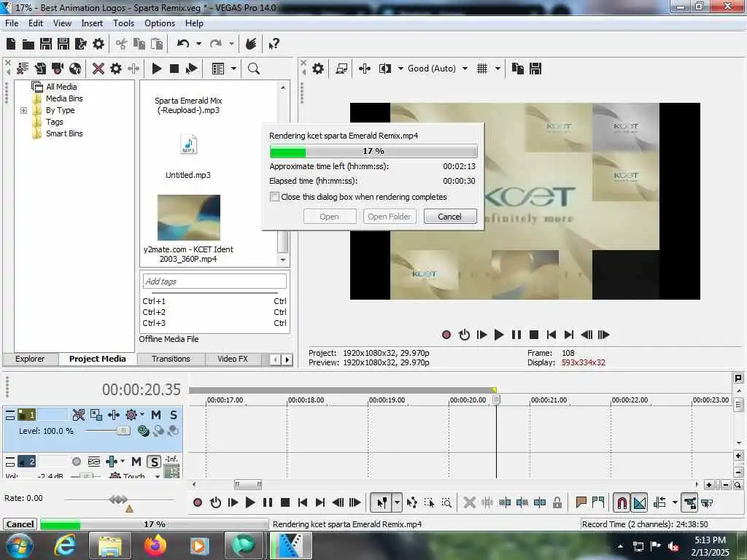Click the New project icon

click(x=11, y=44)
